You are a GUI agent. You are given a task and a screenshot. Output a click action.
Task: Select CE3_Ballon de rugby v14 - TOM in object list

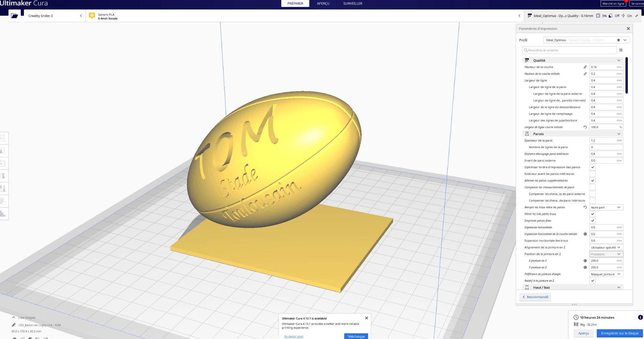tap(40, 325)
